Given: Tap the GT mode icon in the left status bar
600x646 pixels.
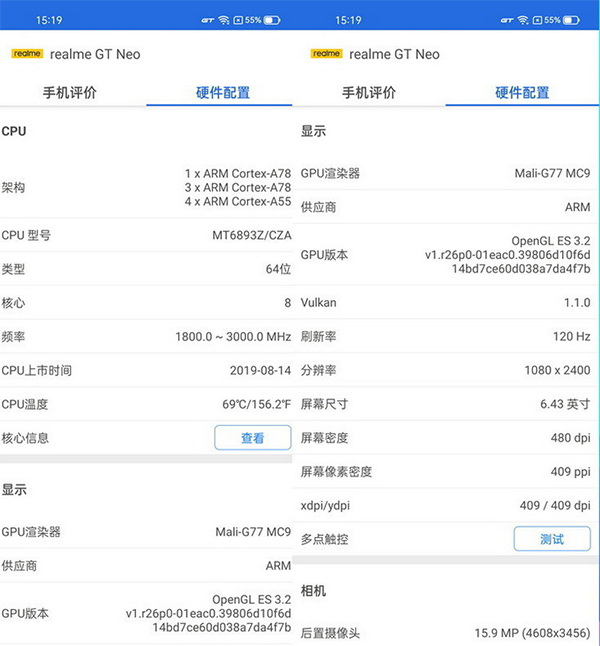Looking at the screenshot, I should [207, 20].
